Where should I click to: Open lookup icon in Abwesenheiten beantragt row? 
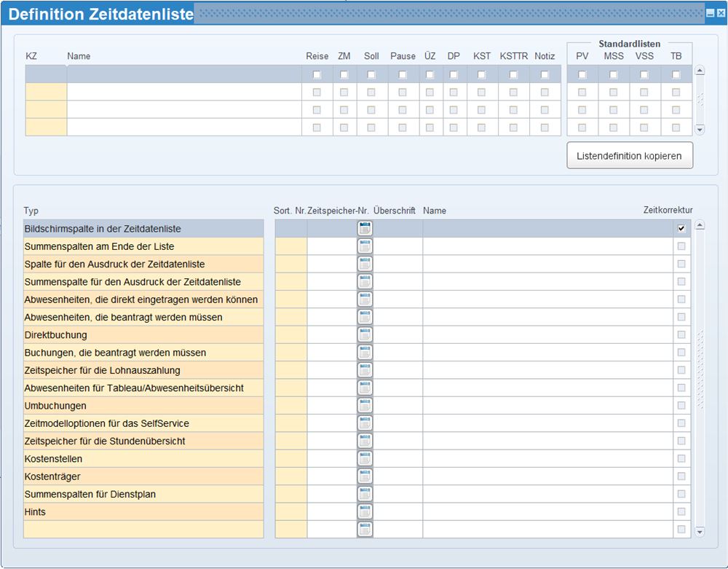[365, 317]
